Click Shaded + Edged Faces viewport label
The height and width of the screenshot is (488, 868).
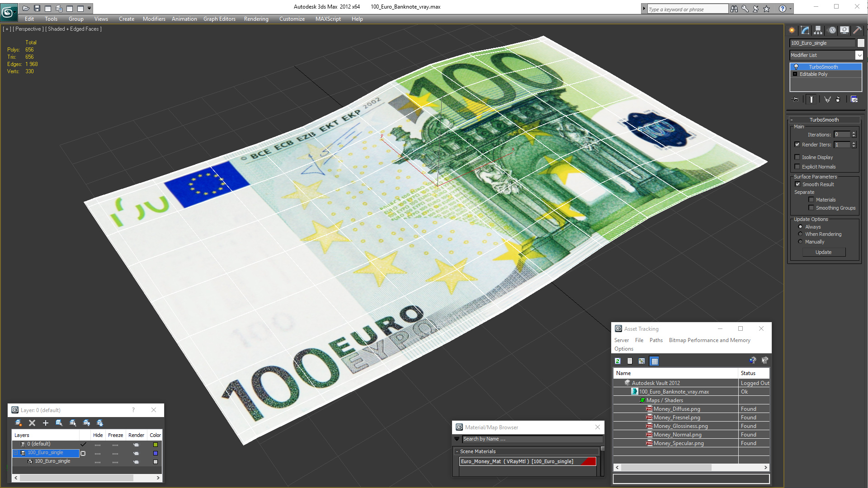(x=74, y=29)
